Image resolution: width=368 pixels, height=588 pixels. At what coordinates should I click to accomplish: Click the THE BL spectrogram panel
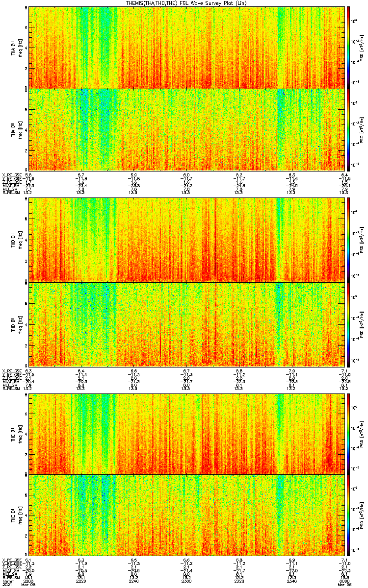(186, 433)
